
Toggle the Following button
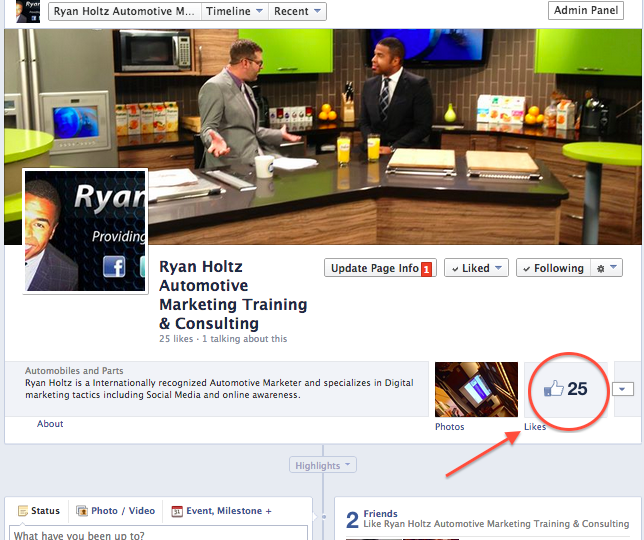tap(553, 268)
